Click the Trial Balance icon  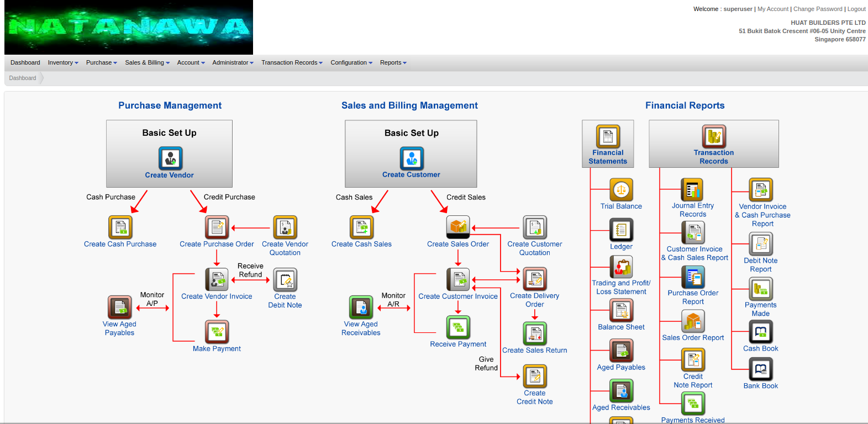(x=621, y=190)
